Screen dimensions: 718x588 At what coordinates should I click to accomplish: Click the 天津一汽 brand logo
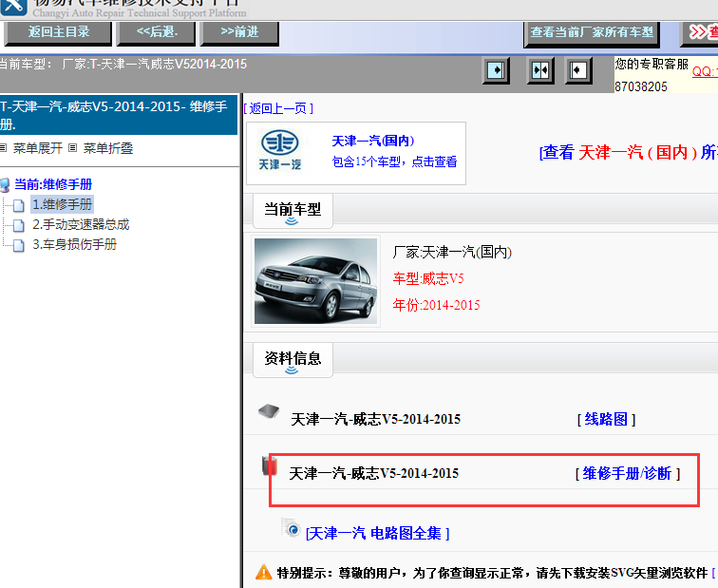(x=280, y=151)
